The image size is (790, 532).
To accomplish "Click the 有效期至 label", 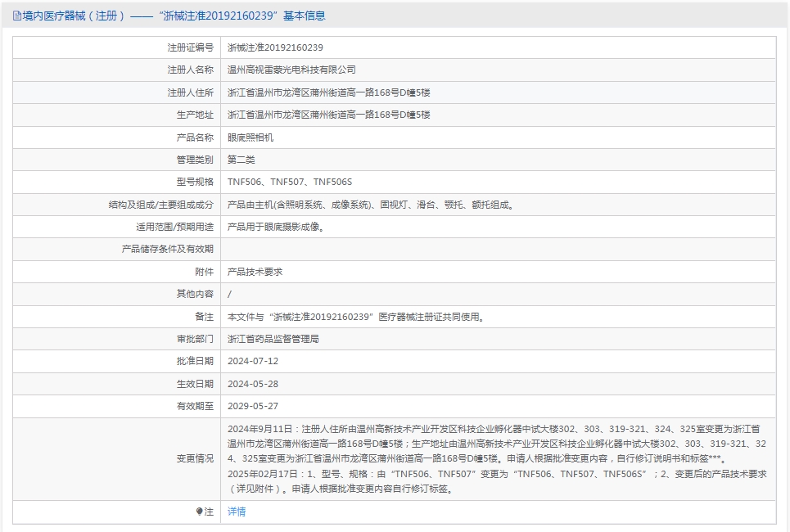I will 195,406.
